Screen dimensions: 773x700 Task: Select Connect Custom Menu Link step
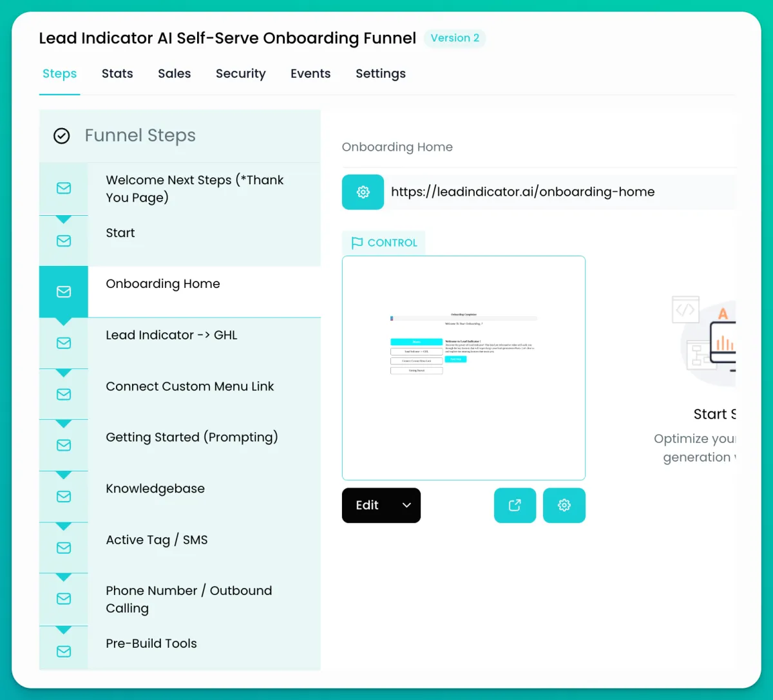coord(180,394)
